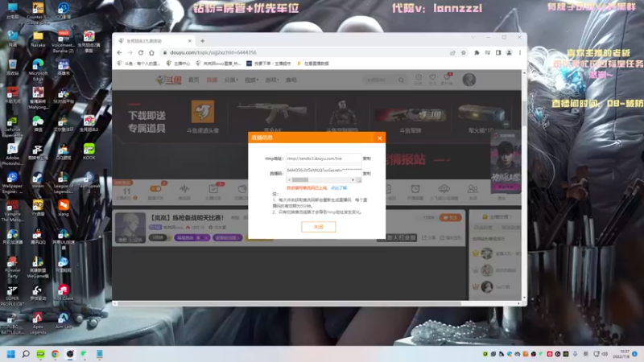Close the orange stream info dialog
Screen dimensions: 644x362
(379, 138)
